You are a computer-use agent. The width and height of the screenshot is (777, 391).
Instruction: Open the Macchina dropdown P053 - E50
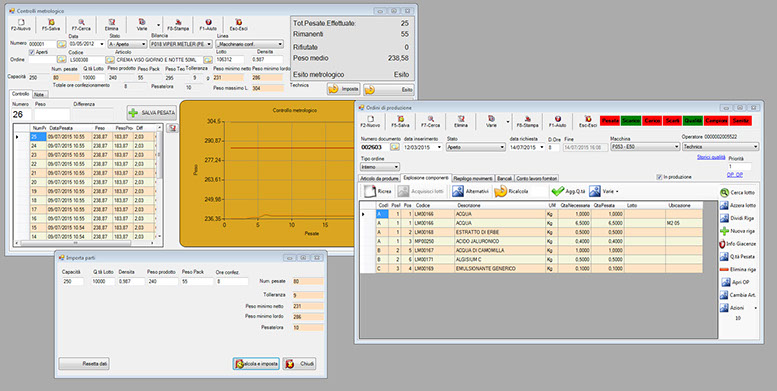click(x=645, y=147)
